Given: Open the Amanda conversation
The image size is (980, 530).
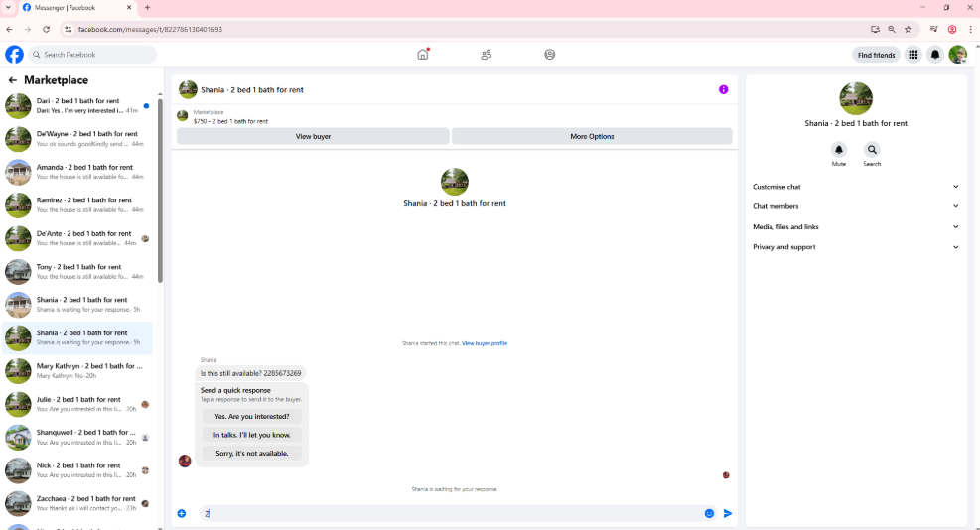Looking at the screenshot, I should [x=77, y=172].
